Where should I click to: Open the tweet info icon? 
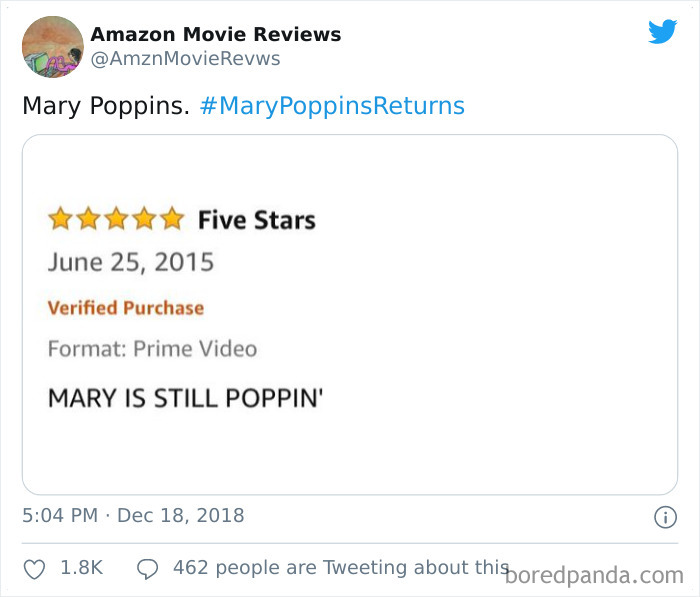[x=663, y=517]
